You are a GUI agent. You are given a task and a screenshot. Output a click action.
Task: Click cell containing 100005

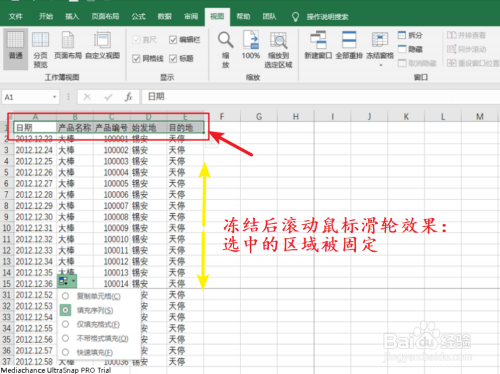coord(112,184)
